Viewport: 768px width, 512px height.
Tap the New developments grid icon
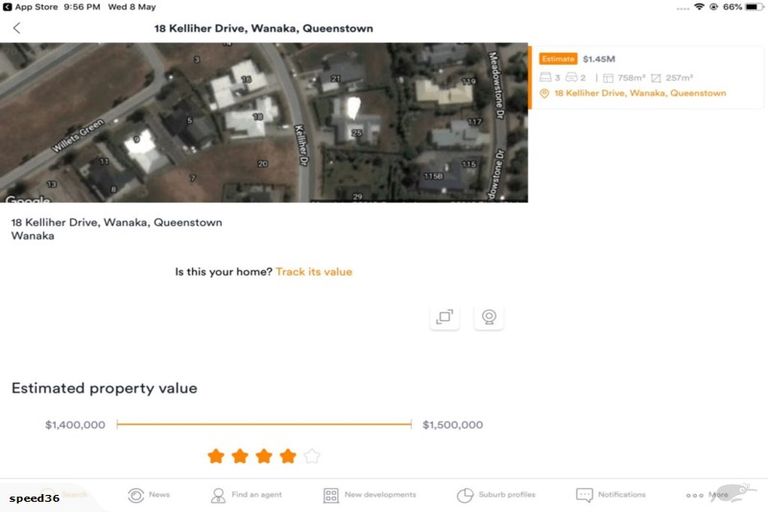331,495
